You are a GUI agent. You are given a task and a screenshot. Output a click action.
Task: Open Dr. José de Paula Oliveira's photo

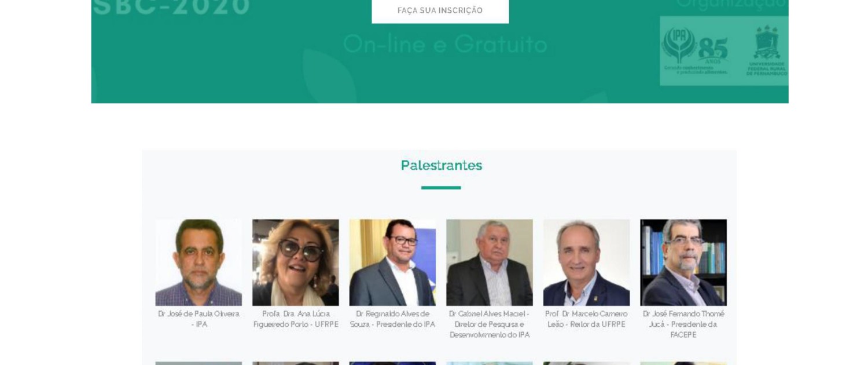(198, 262)
